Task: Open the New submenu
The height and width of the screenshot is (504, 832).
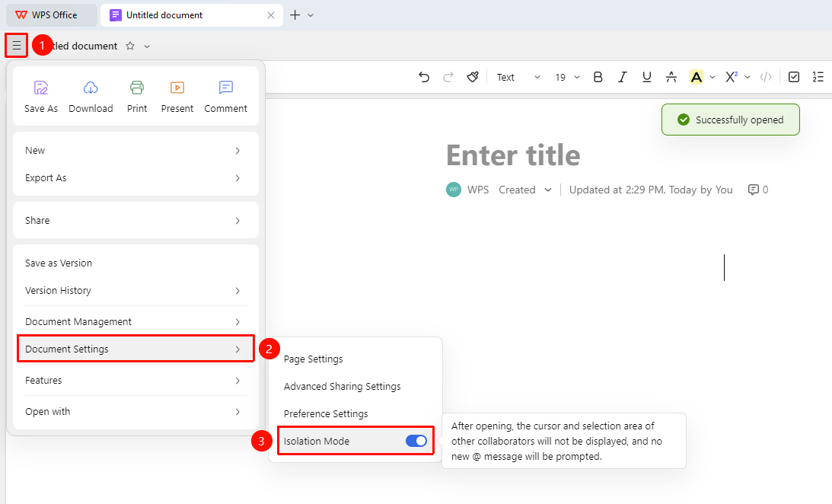Action: [135, 151]
